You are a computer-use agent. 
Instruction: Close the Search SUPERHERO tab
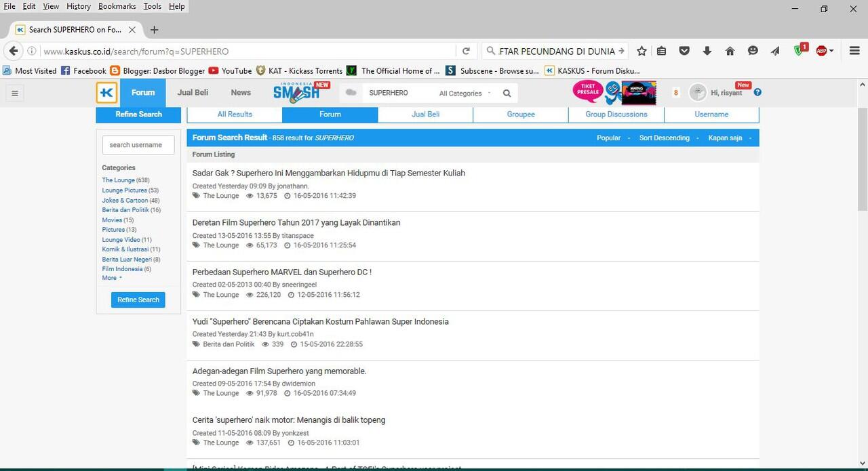pos(132,30)
